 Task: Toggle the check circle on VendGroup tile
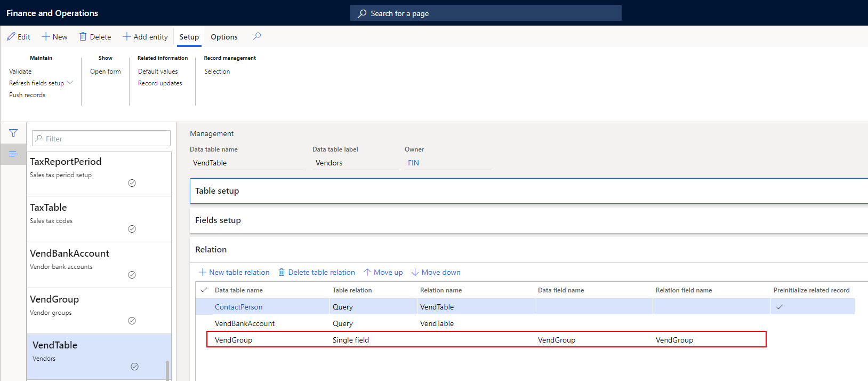tap(132, 321)
